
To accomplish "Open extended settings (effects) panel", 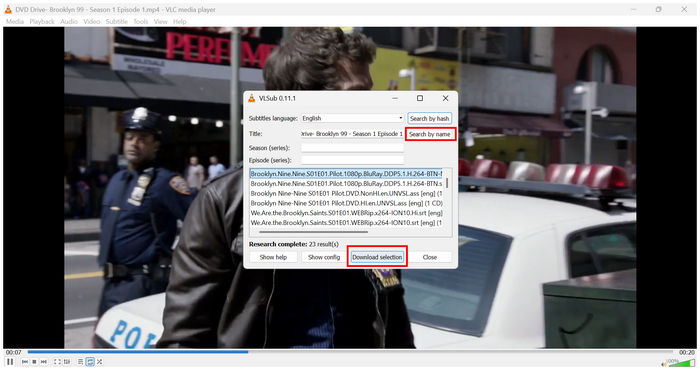I will point(67,362).
